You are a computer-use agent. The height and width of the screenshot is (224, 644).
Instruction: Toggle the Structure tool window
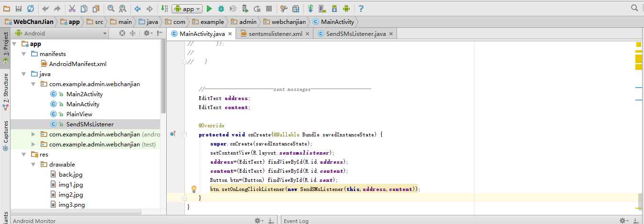pos(5,91)
